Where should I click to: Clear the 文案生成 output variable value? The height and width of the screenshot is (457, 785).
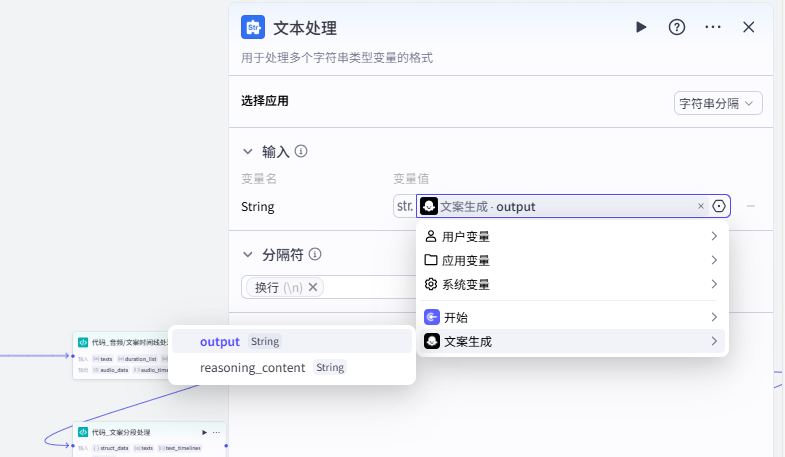coord(700,207)
